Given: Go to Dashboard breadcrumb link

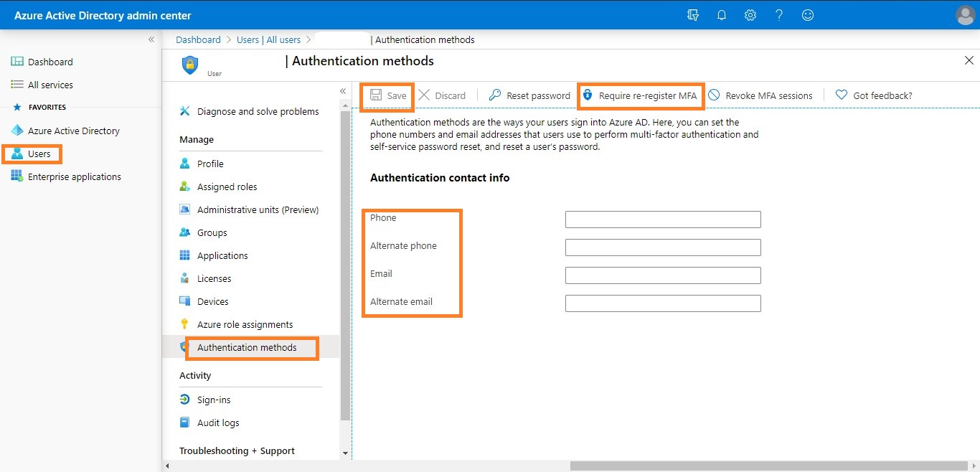Looking at the screenshot, I should tap(198, 39).
